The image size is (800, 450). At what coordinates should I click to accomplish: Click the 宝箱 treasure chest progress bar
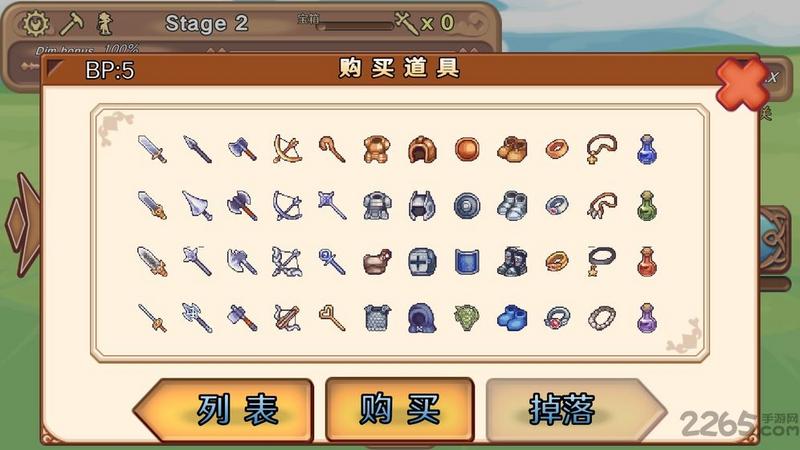pyautogui.click(x=356, y=26)
